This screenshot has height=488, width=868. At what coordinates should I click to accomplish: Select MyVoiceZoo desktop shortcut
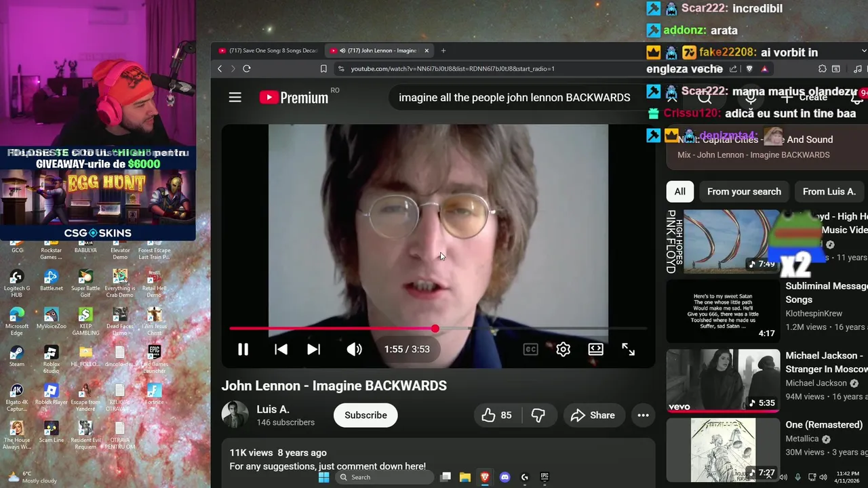tap(51, 319)
